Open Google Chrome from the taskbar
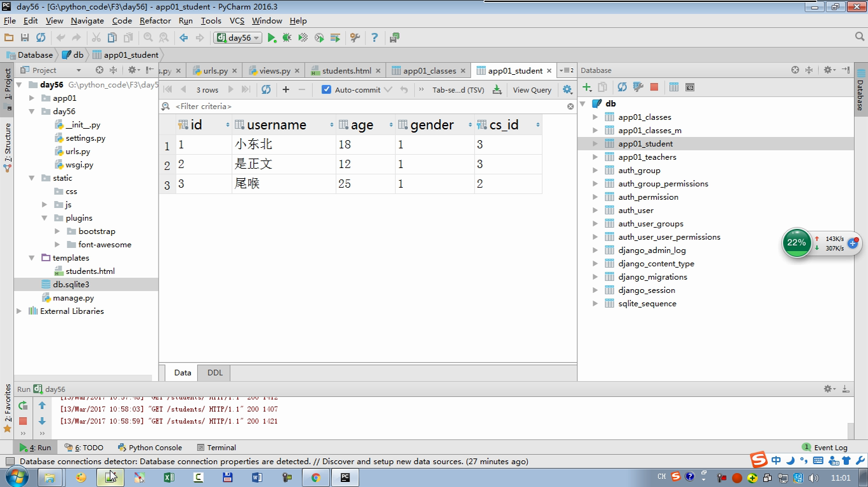 pos(315,477)
